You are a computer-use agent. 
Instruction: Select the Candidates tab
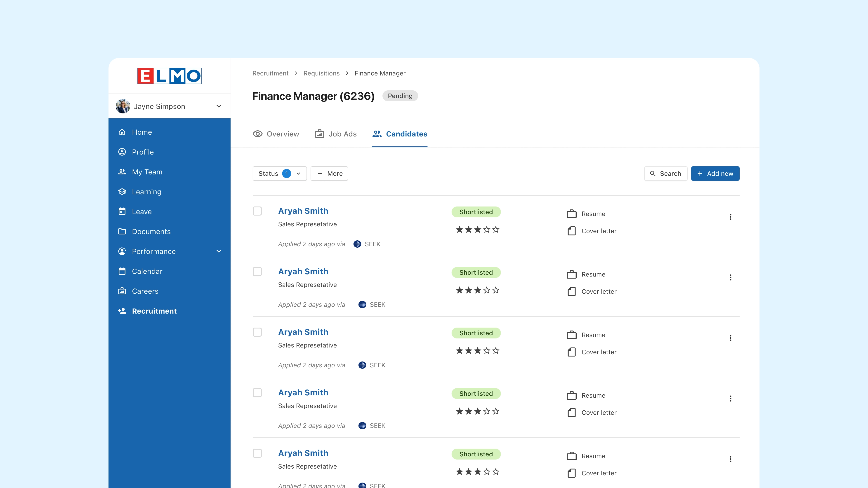[400, 134]
